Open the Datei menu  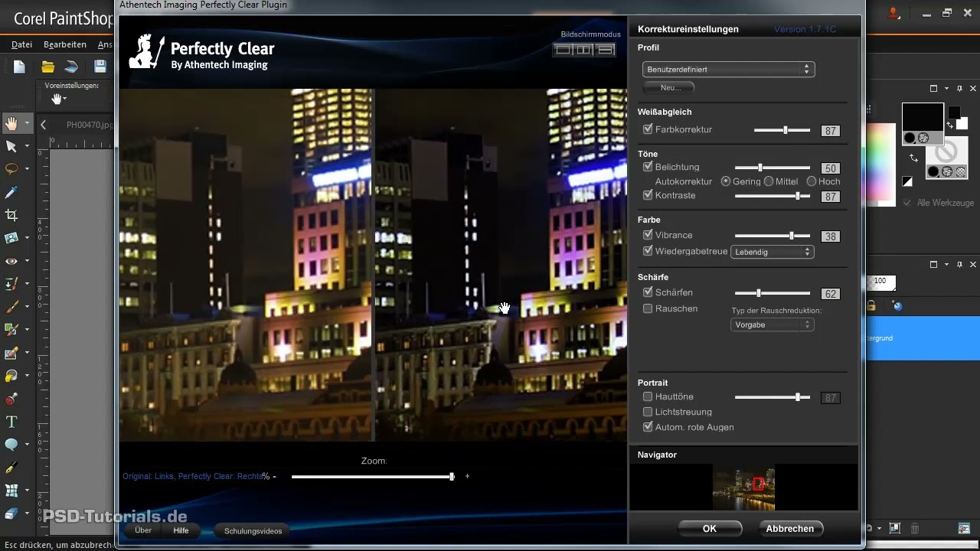[21, 45]
